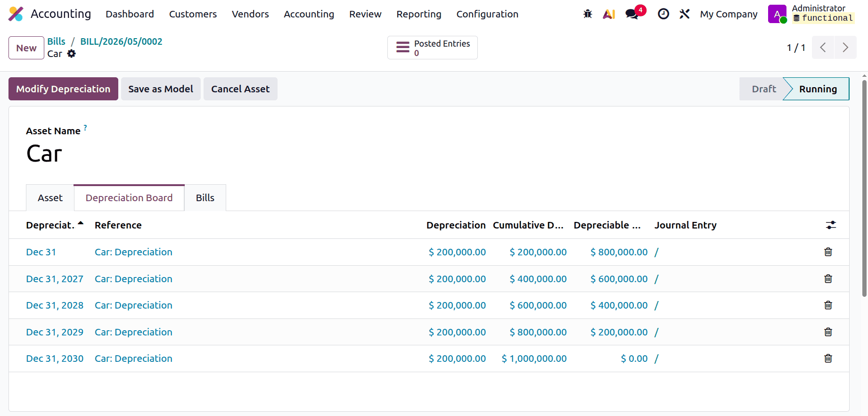Open the AI assistant icon

pos(609,14)
